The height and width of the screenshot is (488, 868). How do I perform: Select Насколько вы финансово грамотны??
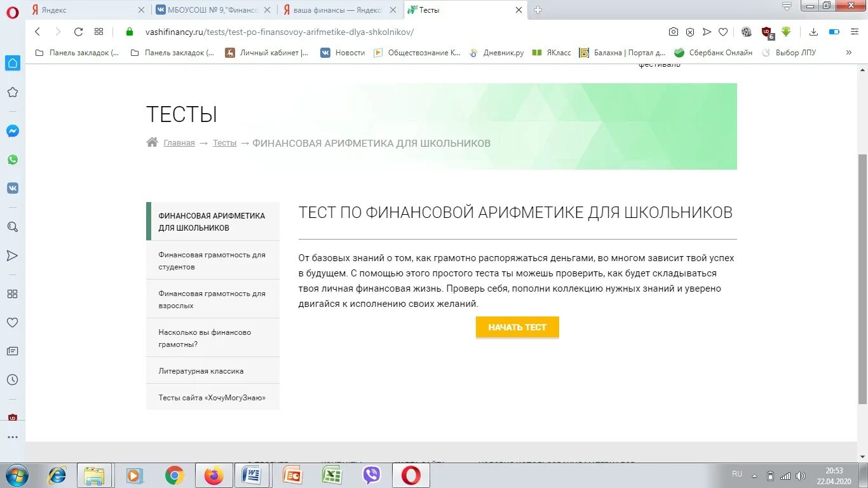pyautogui.click(x=213, y=338)
